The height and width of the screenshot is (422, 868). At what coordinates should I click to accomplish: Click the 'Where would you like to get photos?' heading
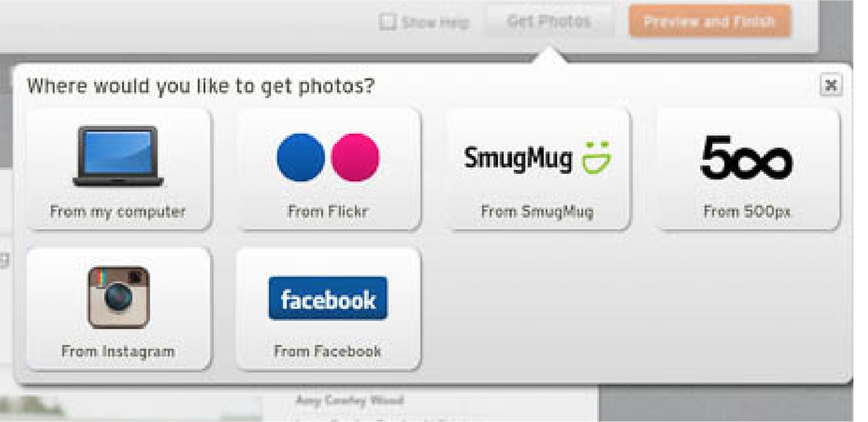click(201, 87)
